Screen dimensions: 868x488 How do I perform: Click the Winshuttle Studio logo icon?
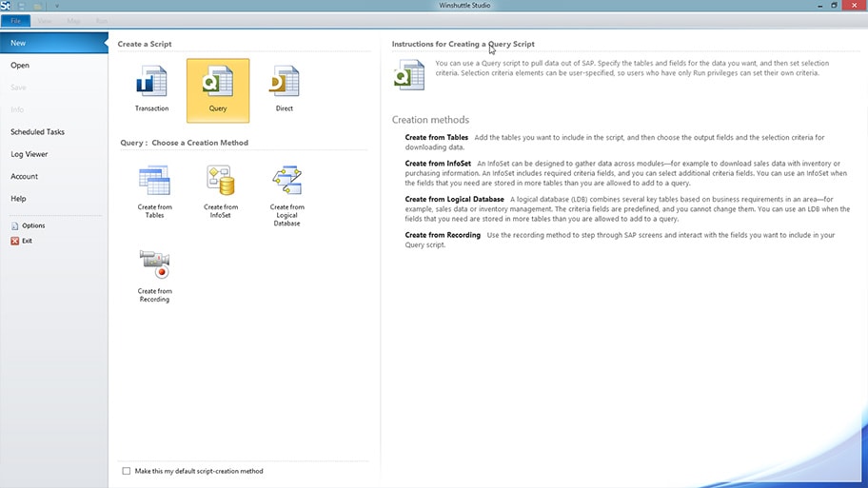coord(6,6)
